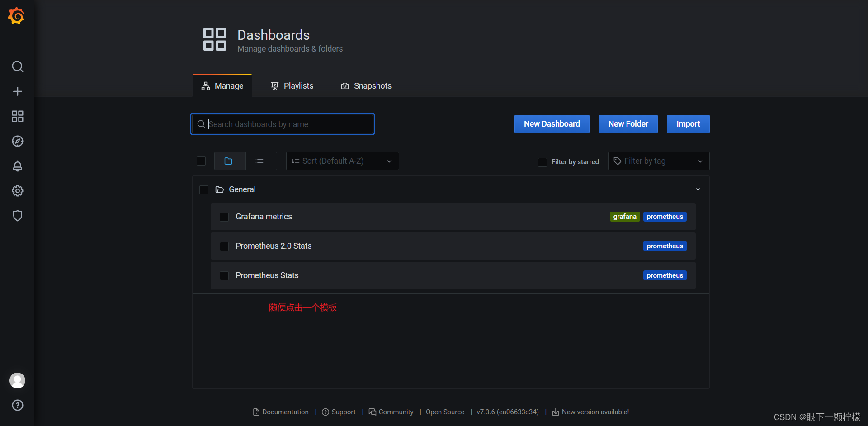Screen dimensions: 868x426
Task: Open the Dashboards grid icon in sidebar
Action: 17,116
